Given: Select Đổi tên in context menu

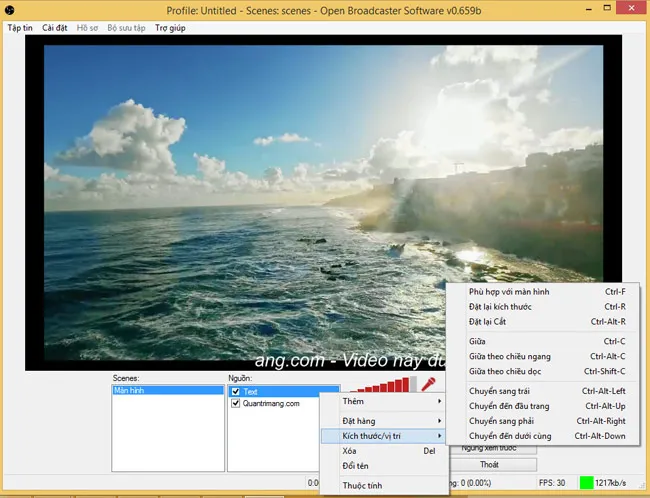Looking at the screenshot, I should pyautogui.click(x=355, y=466).
